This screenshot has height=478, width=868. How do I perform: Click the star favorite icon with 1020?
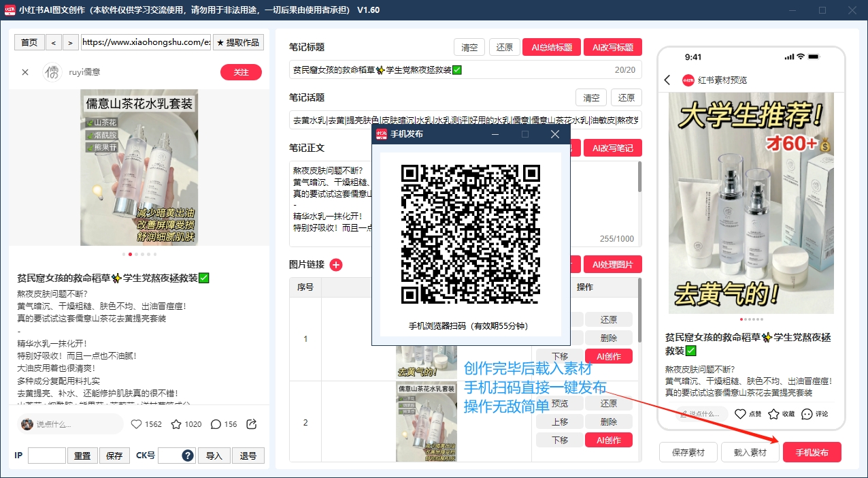click(x=176, y=424)
